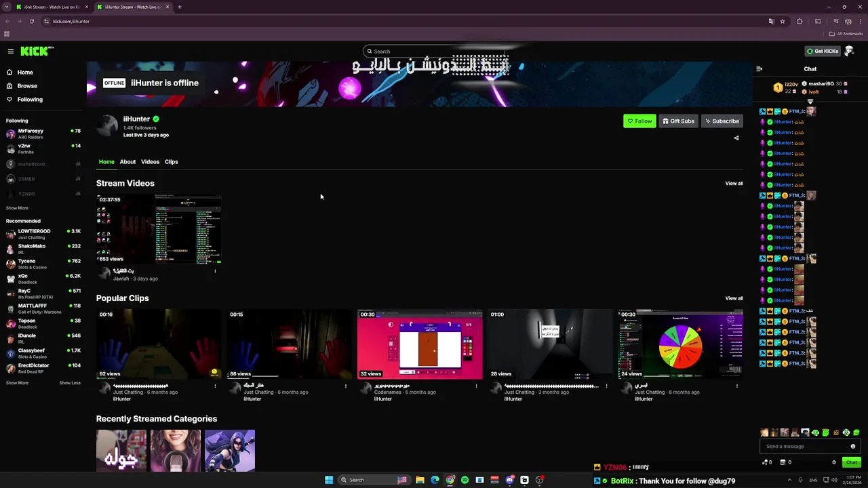Screen dimensions: 868x488
Task: Open Spotify from the taskbar
Action: coord(465,480)
